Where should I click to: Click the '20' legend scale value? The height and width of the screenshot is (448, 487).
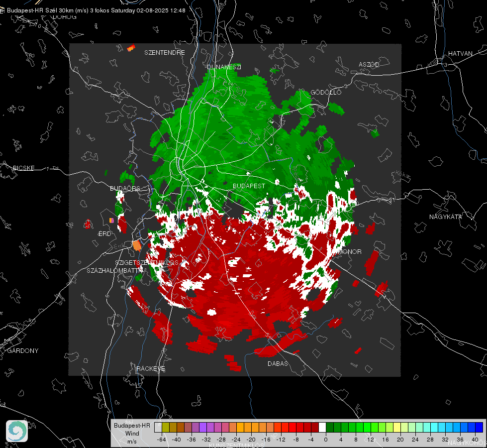pyautogui.click(x=400, y=440)
